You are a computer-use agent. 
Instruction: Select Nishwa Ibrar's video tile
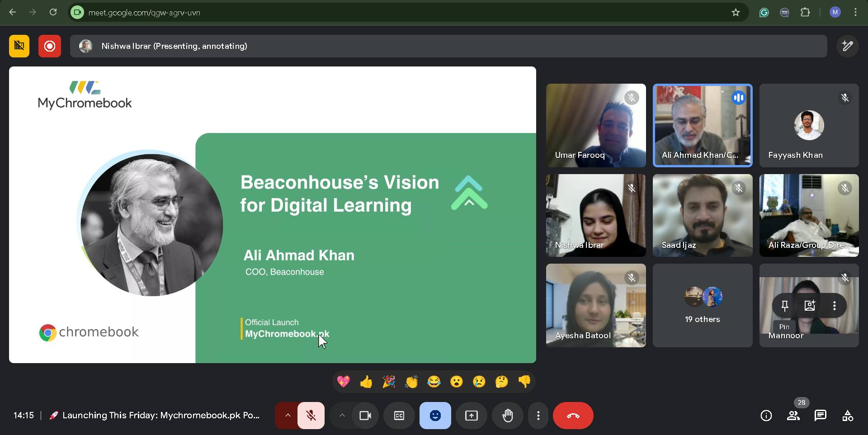[596, 215]
